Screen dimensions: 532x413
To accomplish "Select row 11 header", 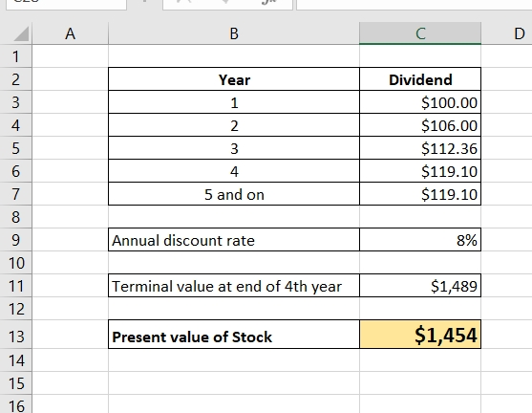I will click(16, 286).
